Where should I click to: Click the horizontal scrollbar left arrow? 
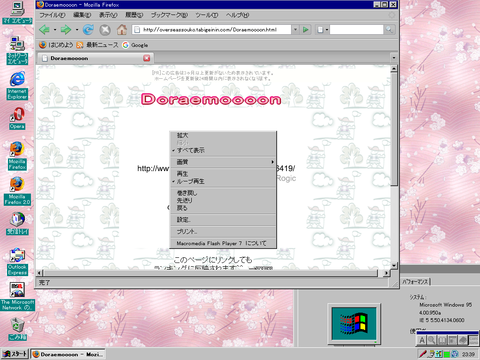click(x=40, y=273)
